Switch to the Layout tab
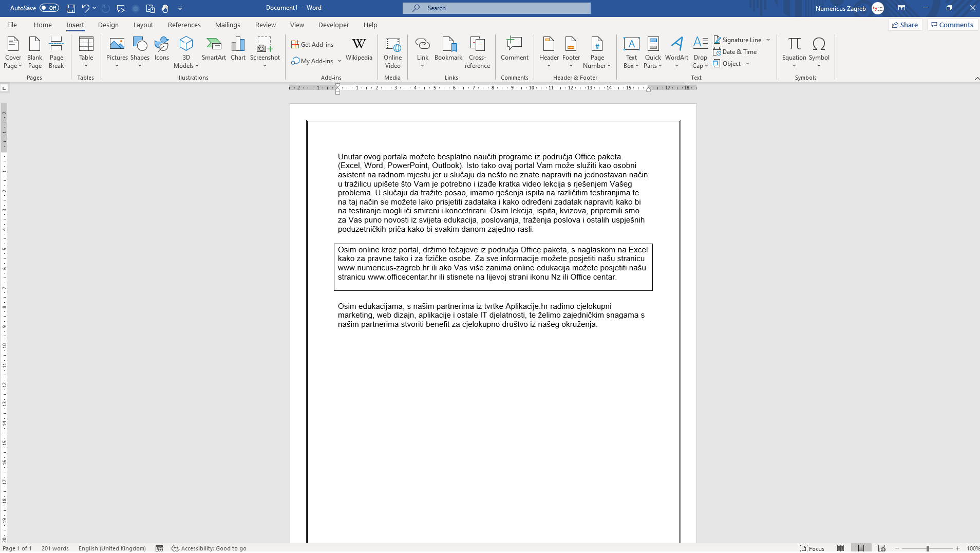This screenshot has height=553, width=980. [x=143, y=25]
